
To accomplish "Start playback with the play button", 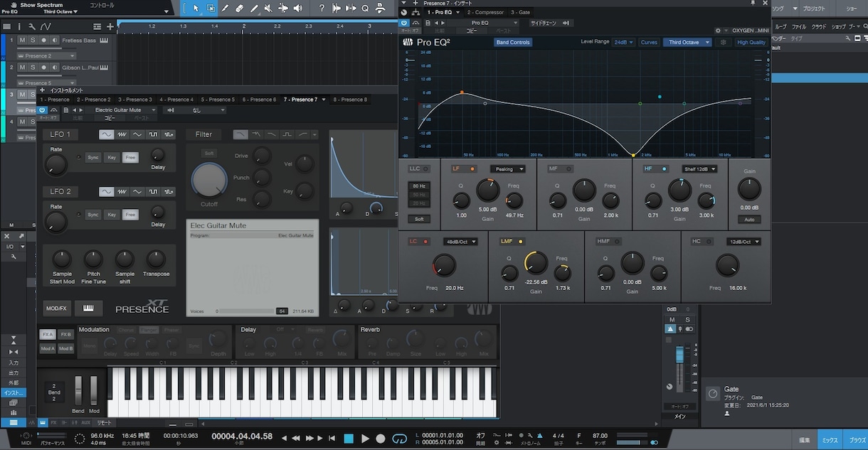I will (x=365, y=439).
